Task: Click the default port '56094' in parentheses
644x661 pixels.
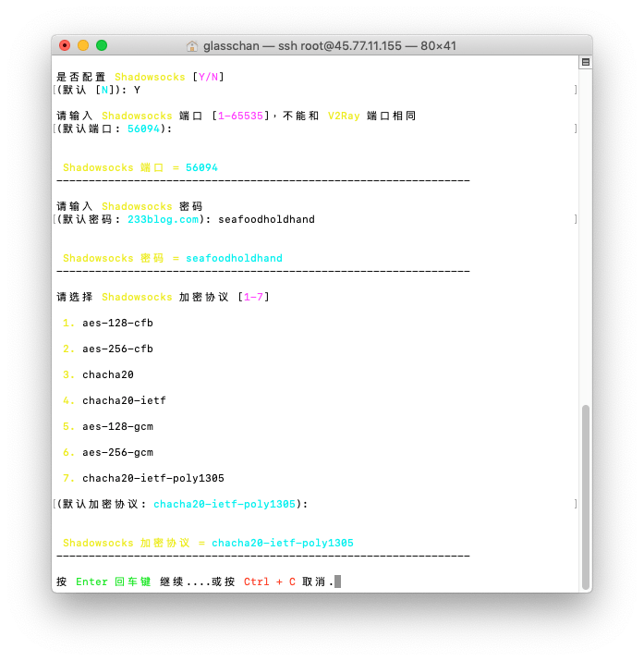Action: (143, 129)
